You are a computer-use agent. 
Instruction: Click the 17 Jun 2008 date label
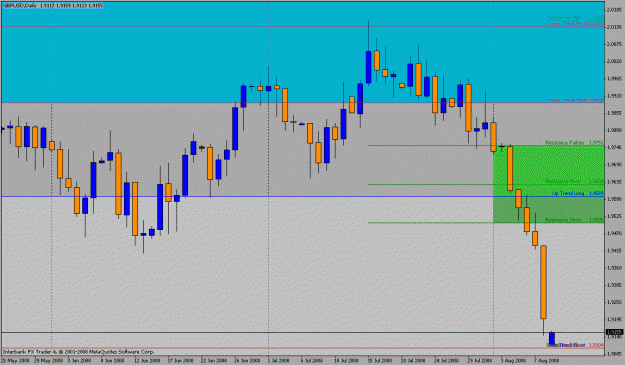point(182,361)
